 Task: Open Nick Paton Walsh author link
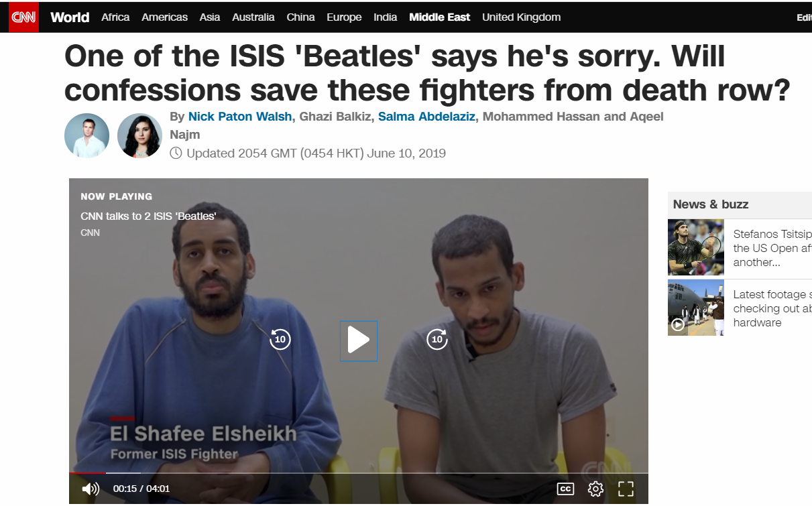coord(240,117)
